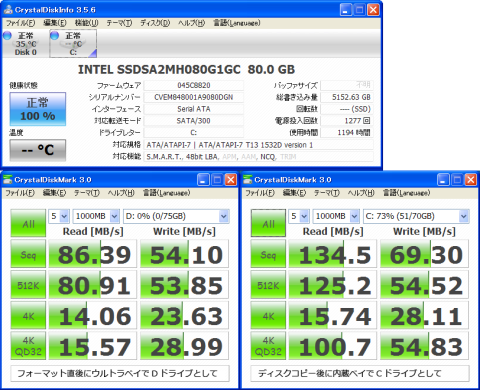Open 編集(E) menu in right CrystalDiskMark
Viewport: 480px width, 390px height.
(x=294, y=193)
